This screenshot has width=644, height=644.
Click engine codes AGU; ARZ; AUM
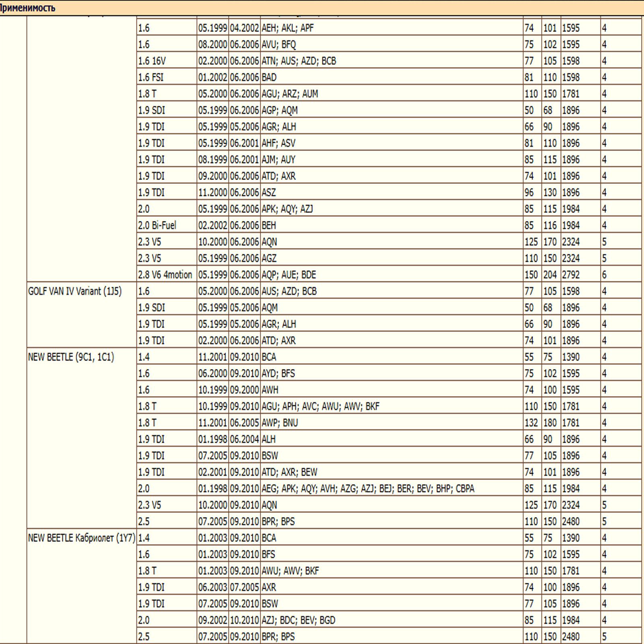290,94
